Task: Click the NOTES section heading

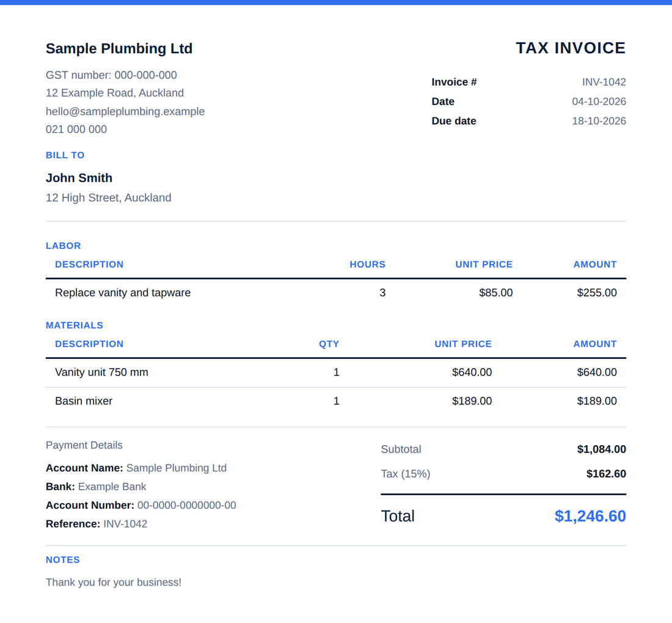Action: tap(63, 560)
